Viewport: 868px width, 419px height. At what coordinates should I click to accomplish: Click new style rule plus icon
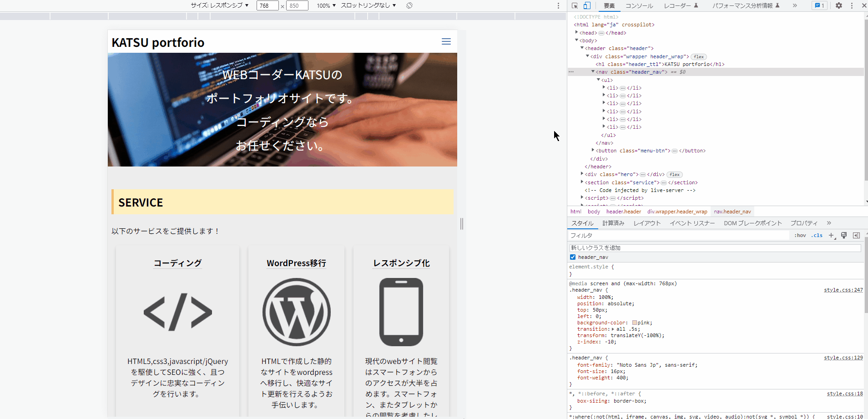[831, 235]
